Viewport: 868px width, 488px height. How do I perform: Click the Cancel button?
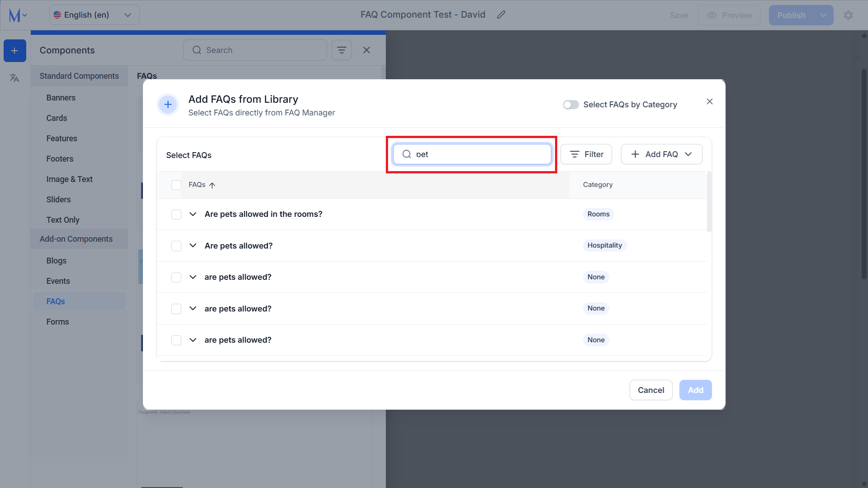[x=651, y=390]
